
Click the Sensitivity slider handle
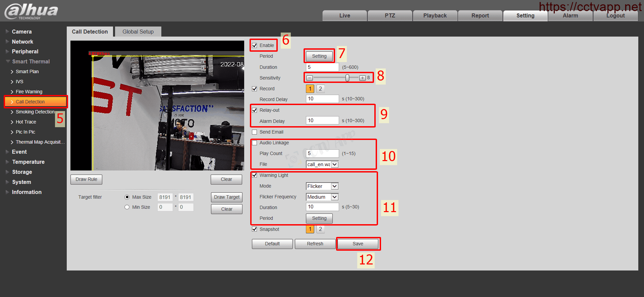point(347,78)
